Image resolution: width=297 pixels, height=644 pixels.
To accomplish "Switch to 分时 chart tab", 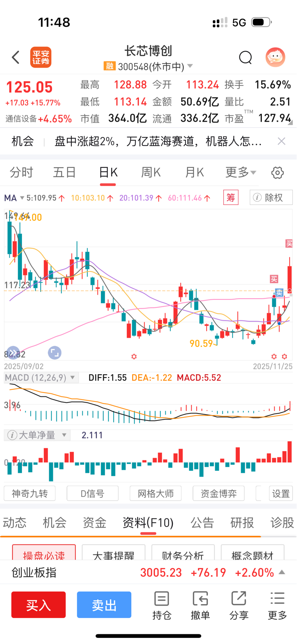I will coord(21,172).
